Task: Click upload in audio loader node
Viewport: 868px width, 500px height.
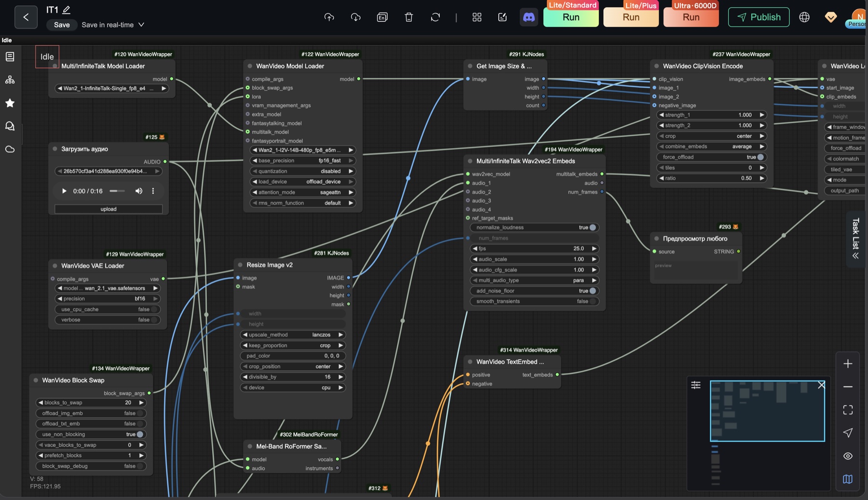Action: pos(108,209)
